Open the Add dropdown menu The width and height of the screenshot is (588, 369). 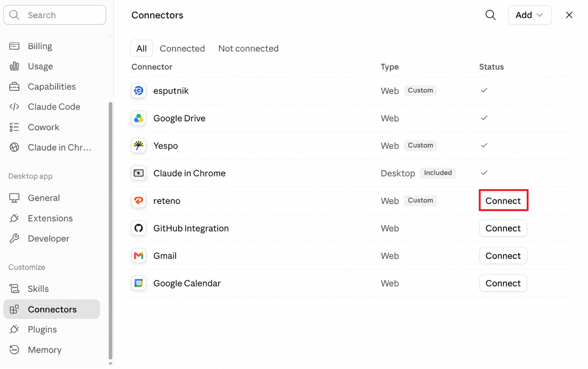[x=529, y=15]
